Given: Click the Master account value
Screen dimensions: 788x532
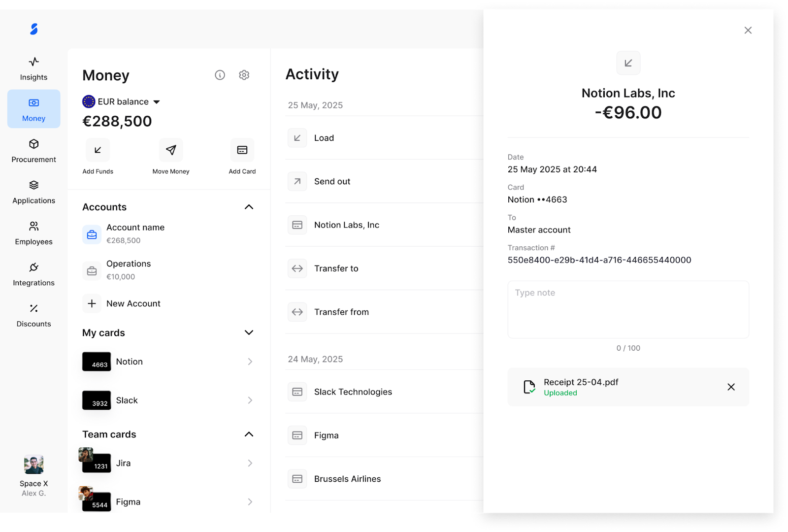Looking at the screenshot, I should [539, 230].
